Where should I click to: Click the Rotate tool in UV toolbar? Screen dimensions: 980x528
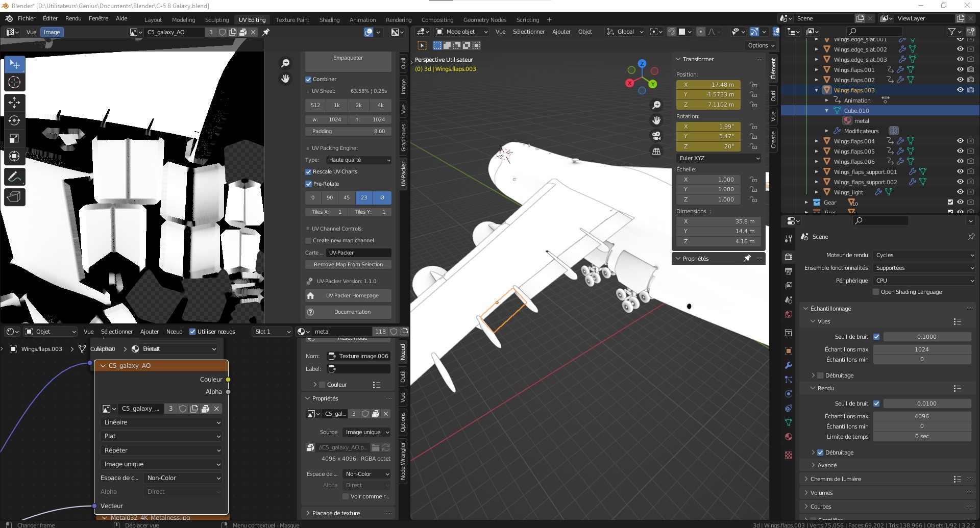click(14, 120)
